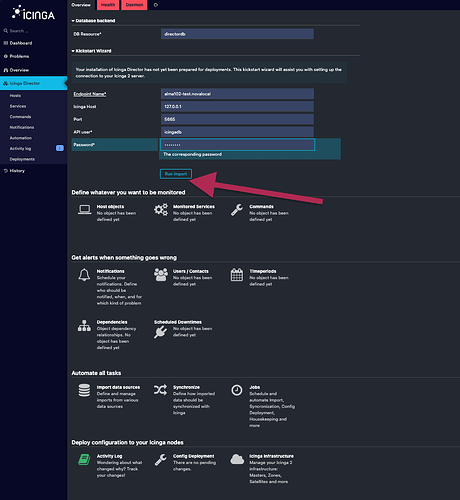Open Notifications bell icon
460x500 pixels.
pyautogui.click(x=84, y=275)
